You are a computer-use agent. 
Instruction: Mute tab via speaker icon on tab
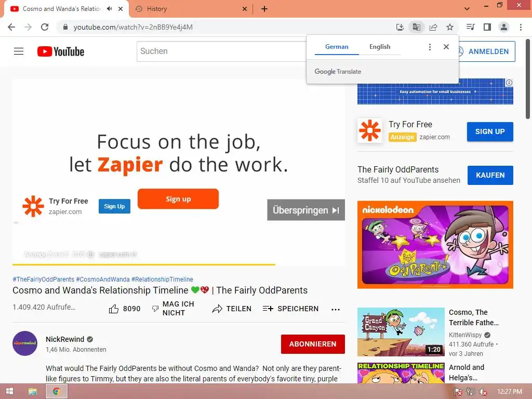[109, 9]
